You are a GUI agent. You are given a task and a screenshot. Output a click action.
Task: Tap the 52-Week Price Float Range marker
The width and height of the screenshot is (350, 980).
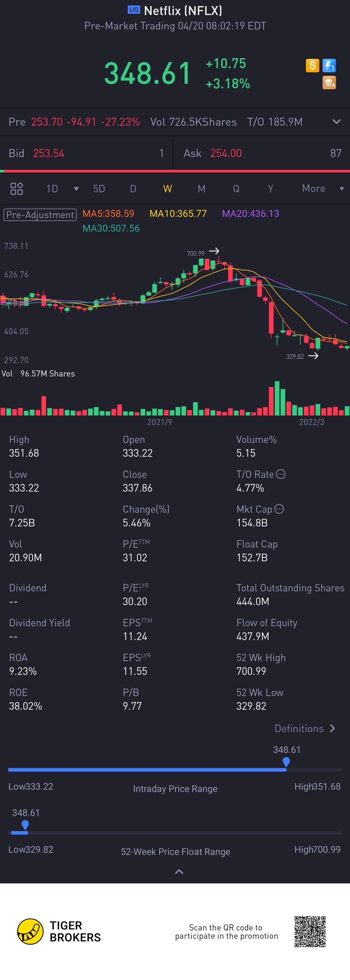(25, 825)
